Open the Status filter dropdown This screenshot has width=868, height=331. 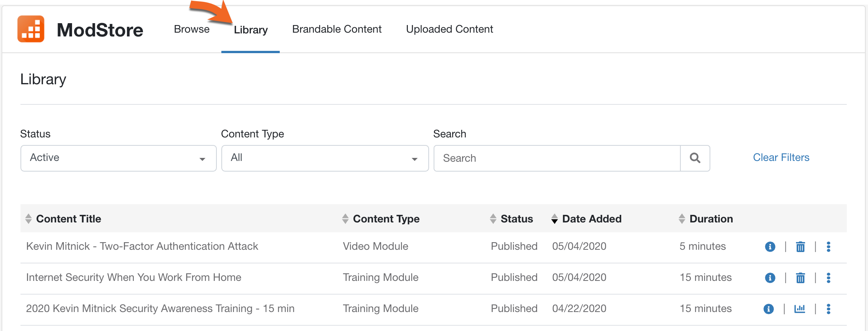(118, 158)
